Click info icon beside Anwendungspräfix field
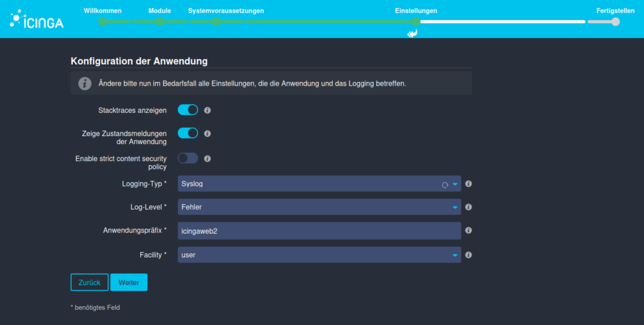This screenshot has height=325, width=644. click(x=469, y=231)
